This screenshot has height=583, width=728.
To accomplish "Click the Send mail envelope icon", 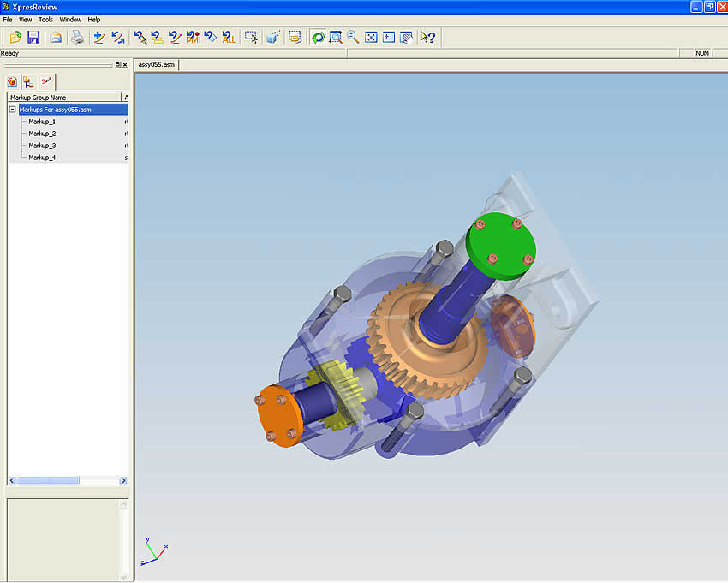I will [57, 37].
